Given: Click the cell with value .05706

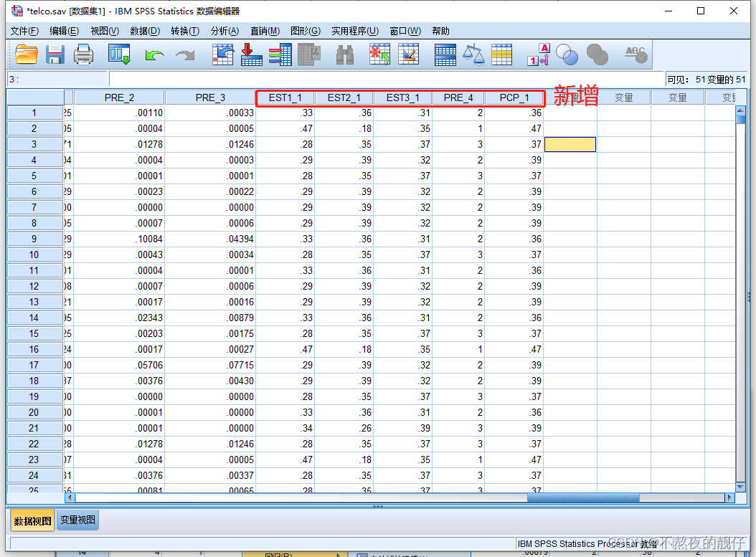Looking at the screenshot, I should click(119, 365).
